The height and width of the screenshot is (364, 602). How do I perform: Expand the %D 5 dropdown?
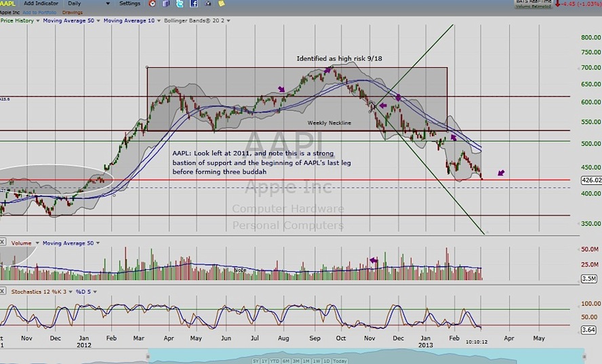95,292
